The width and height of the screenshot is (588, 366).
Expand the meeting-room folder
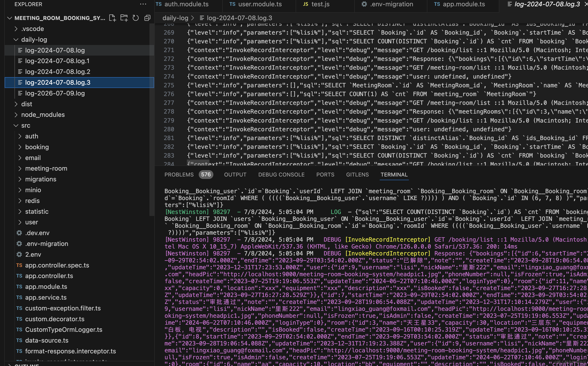pos(46,169)
